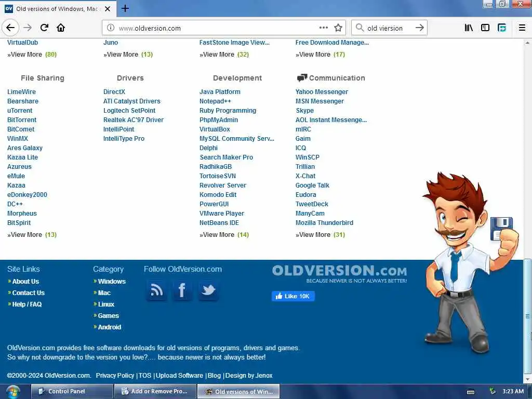Open the LimeWire link
This screenshot has width=532, height=399.
click(x=21, y=92)
